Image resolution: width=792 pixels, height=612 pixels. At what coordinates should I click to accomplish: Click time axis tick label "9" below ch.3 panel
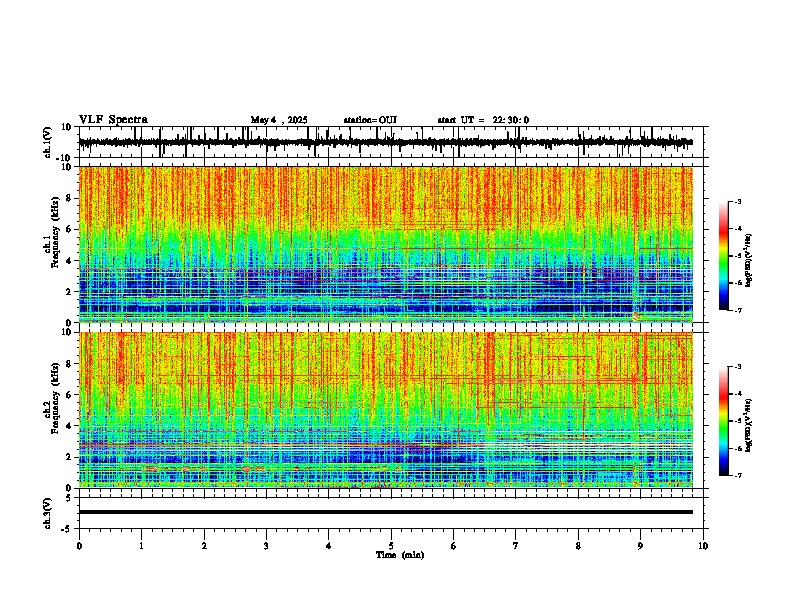click(640, 546)
